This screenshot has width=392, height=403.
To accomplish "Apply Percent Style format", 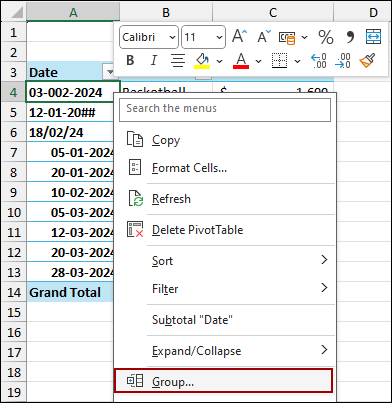I will 326,37.
